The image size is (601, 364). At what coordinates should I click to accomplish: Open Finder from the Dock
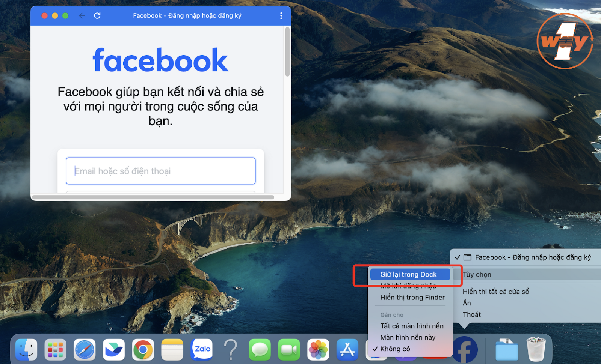pyautogui.click(x=26, y=350)
